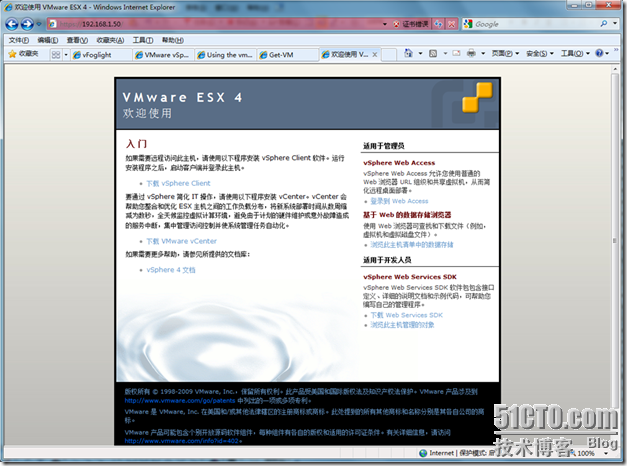Click the certificate error (证书错误) badge
Viewport: 627px width, 466px height.
pos(411,24)
